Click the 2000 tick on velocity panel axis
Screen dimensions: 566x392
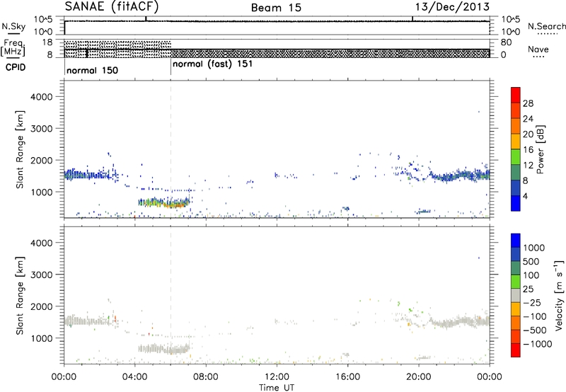click(41, 306)
